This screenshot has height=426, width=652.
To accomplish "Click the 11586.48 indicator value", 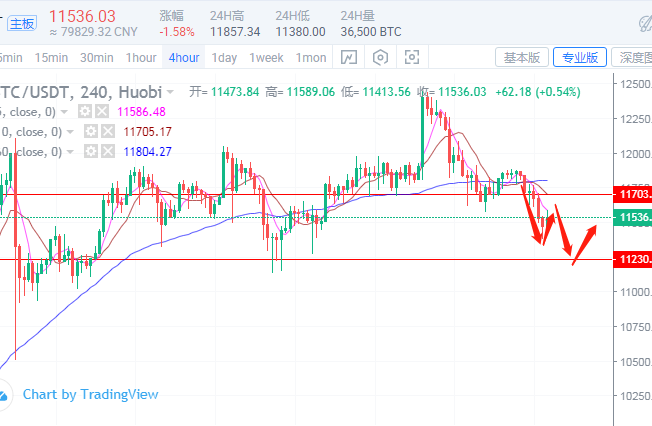I will point(141,111).
